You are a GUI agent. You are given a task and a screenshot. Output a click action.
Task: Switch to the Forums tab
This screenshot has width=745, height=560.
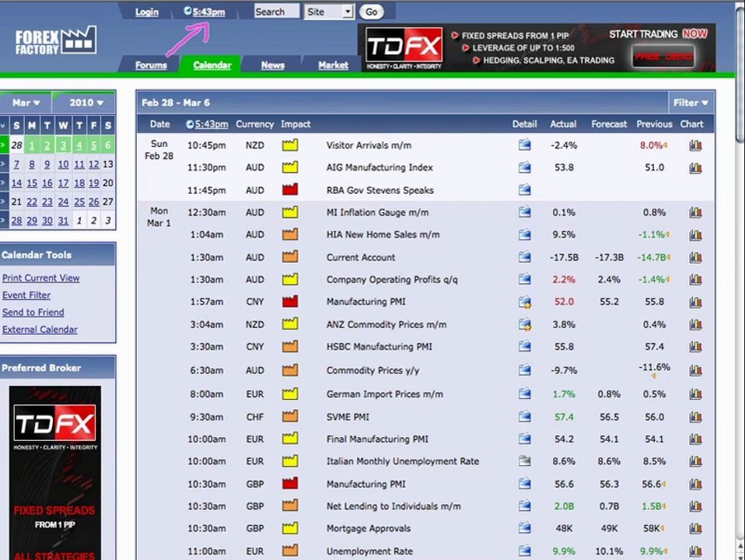coord(151,65)
